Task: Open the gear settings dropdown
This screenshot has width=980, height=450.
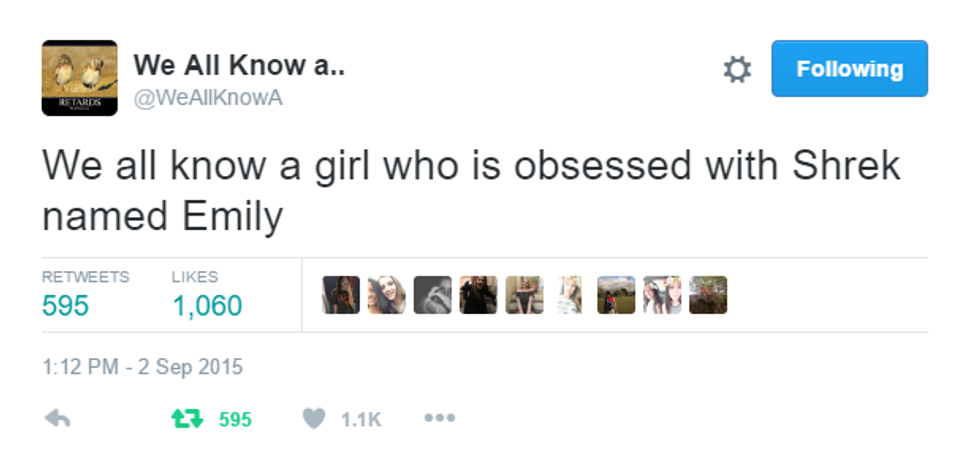Action: 737,69
